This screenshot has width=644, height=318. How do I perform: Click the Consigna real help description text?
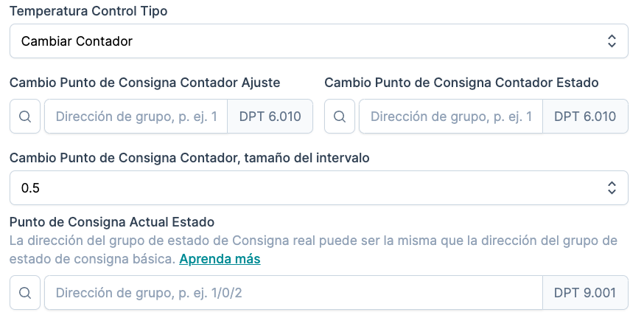point(312,241)
